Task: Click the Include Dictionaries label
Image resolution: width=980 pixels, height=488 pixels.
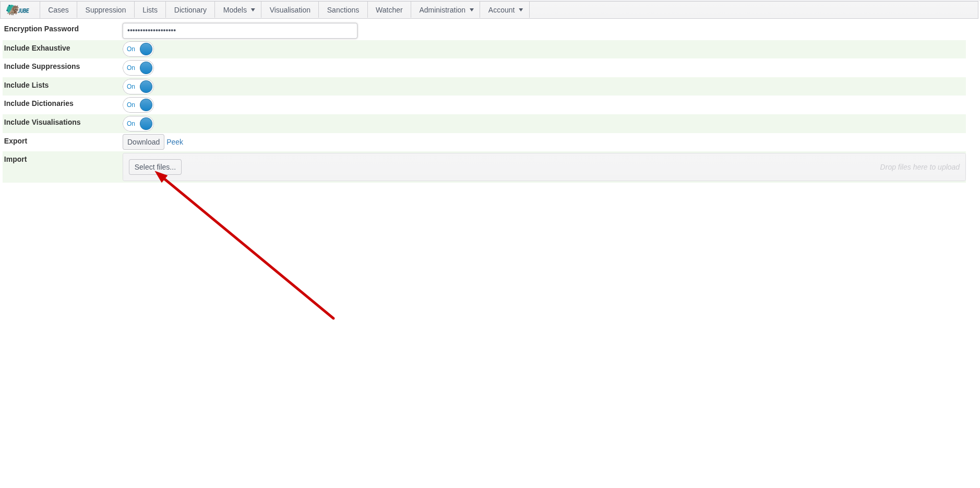Action: pyautogui.click(x=39, y=103)
